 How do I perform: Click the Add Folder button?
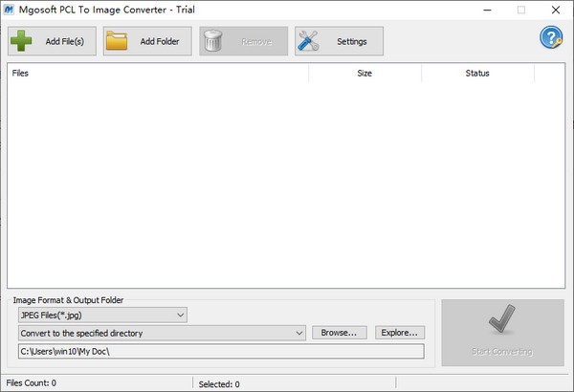(147, 41)
